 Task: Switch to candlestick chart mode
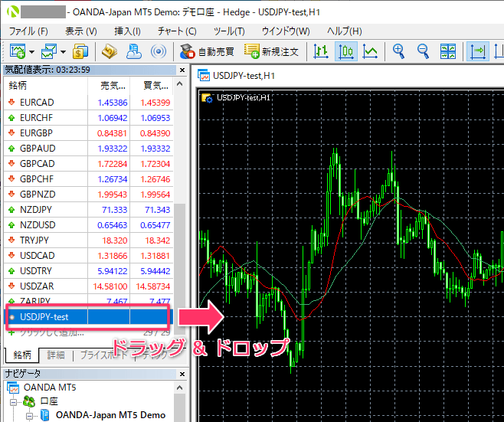pyautogui.click(x=346, y=51)
